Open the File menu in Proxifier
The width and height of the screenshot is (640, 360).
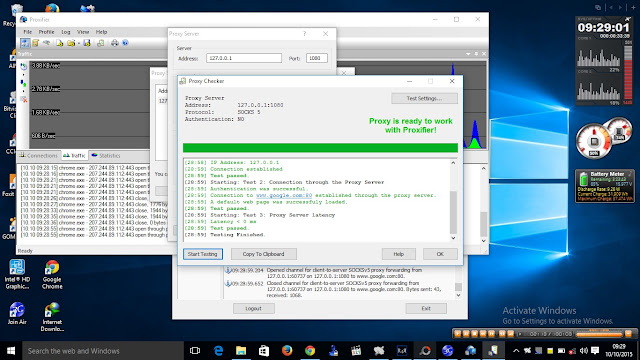click(27, 32)
